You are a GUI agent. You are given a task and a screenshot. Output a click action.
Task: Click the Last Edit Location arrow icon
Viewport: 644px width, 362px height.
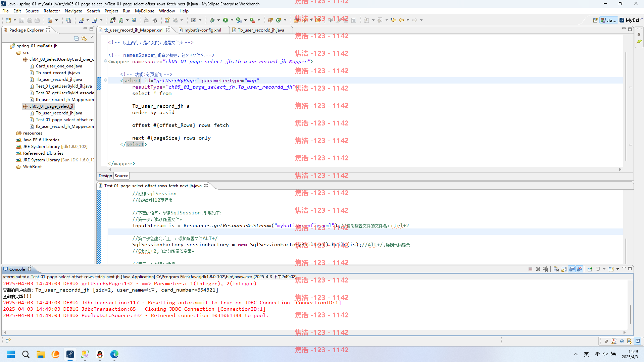point(393,20)
